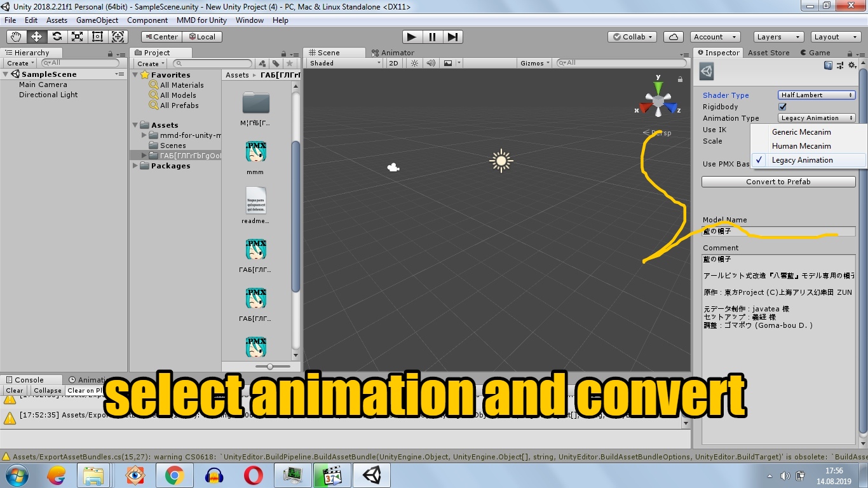Click the Animation Type dropdown field
This screenshot has width=868, height=488.
click(817, 118)
